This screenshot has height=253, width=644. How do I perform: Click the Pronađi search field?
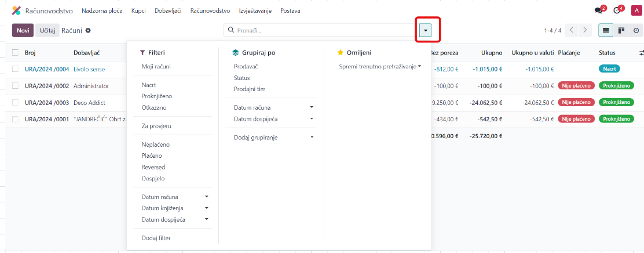coord(324,30)
